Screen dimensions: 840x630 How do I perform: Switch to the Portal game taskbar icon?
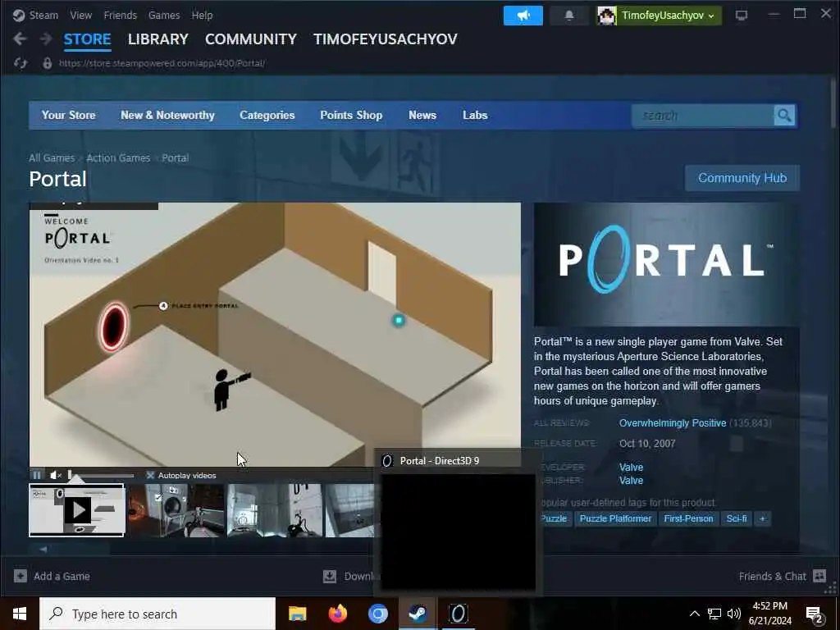(458, 614)
